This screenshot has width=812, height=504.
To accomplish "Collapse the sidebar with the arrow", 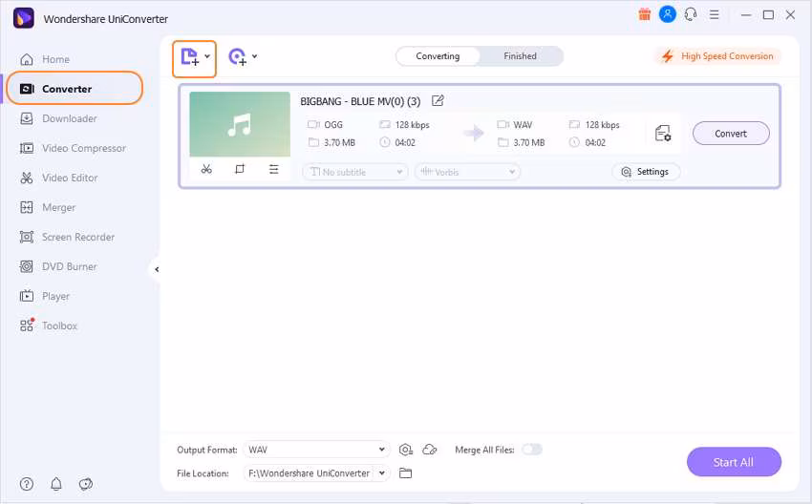I will tap(157, 269).
